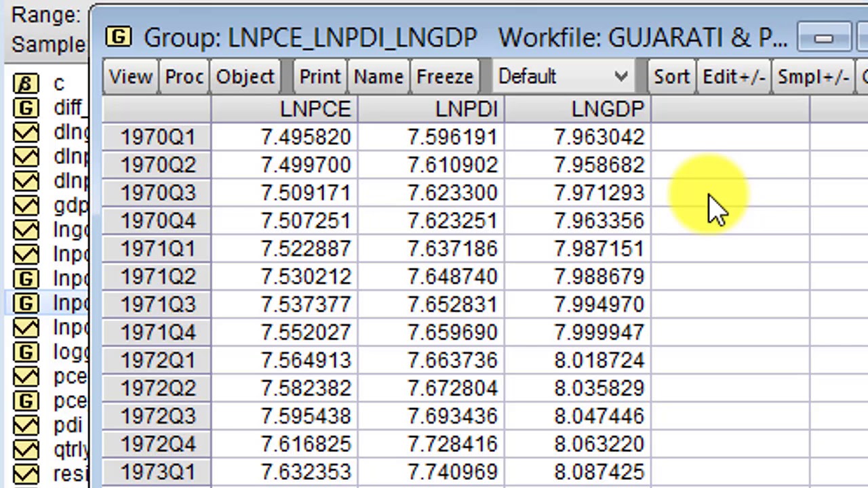Select the highlighted lnp group icon
This screenshot has height=488, width=868.
click(26, 303)
